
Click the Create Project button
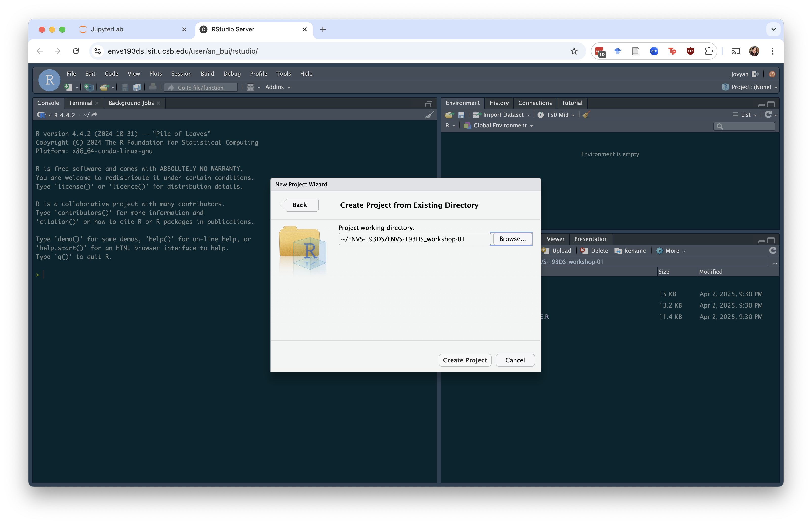pos(464,360)
